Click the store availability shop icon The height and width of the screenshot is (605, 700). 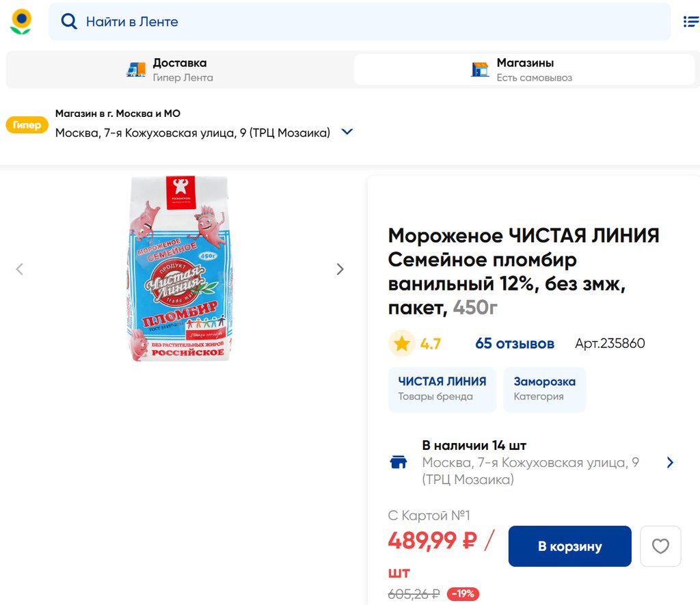398,462
